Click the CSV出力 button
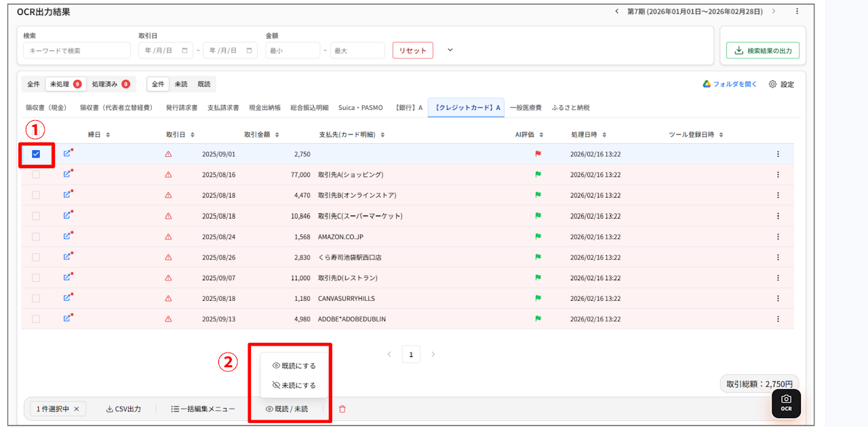Viewport: 868px width, 427px height. (x=123, y=409)
